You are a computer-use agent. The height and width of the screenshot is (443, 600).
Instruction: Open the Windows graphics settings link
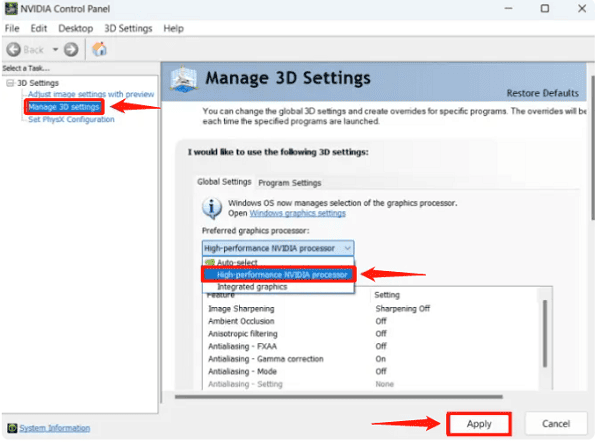click(x=297, y=213)
